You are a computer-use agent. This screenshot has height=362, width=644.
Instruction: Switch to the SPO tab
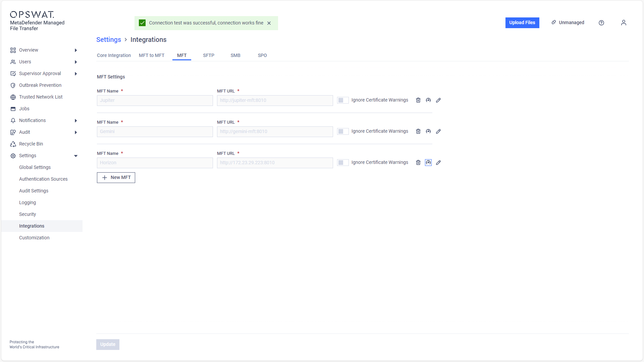(262, 56)
